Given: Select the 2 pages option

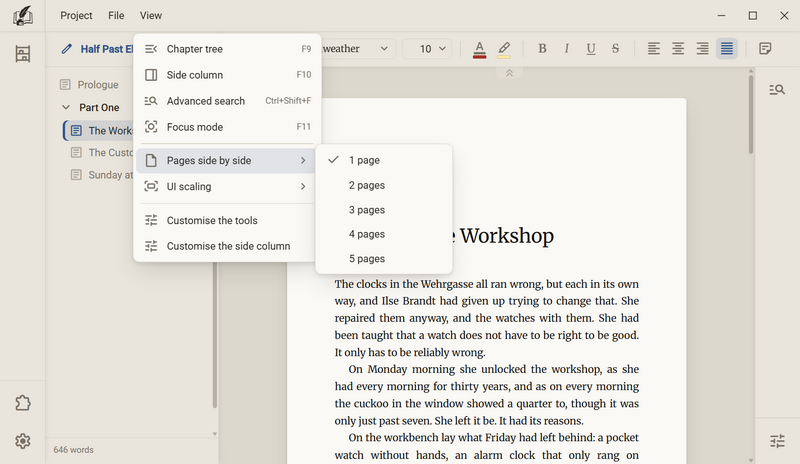Looking at the screenshot, I should [384, 185].
